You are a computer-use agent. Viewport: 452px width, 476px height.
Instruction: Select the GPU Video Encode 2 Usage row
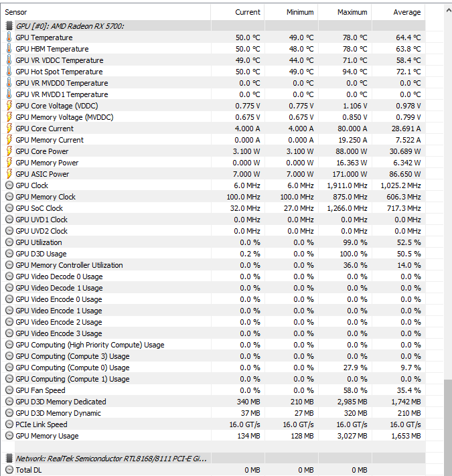[x=213, y=322]
